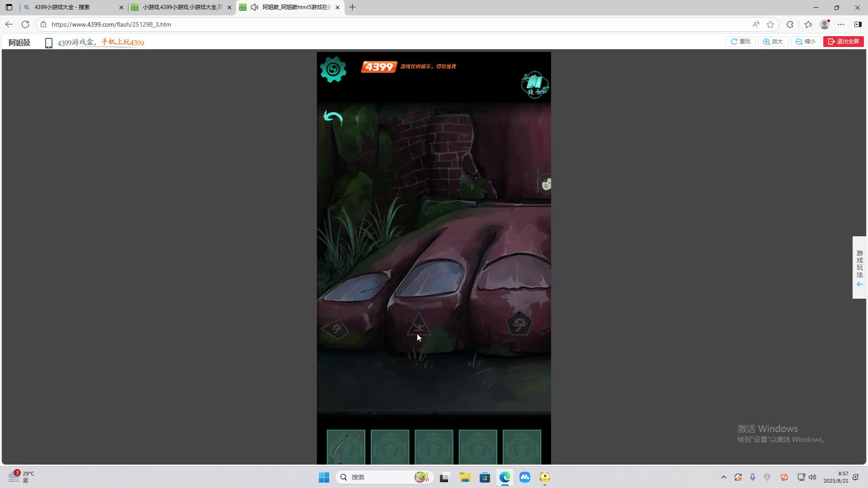
Task: Click 放大 zoom in button
Action: pos(773,42)
